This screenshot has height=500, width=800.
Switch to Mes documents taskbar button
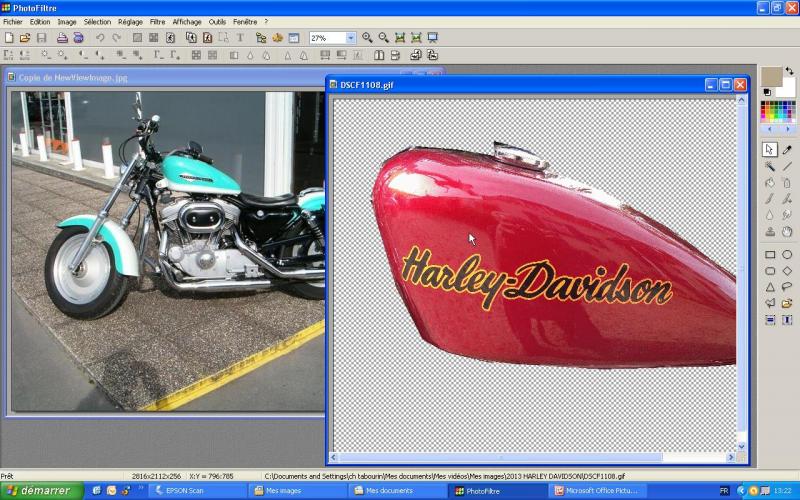click(x=398, y=491)
